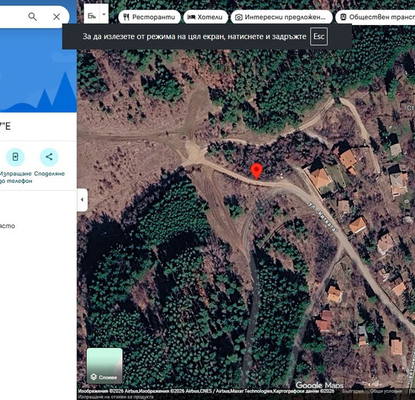The height and width of the screenshot is (400, 415).
Task: Show Обществен транспорт chip results
Action: 375,17
